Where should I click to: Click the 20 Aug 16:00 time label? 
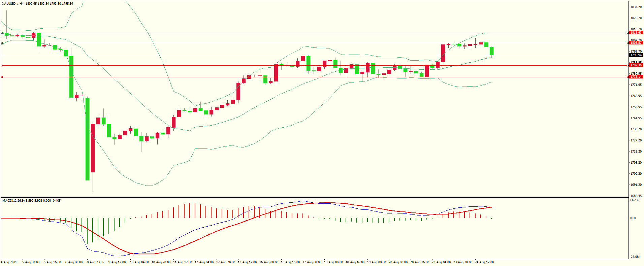(x=420, y=262)
